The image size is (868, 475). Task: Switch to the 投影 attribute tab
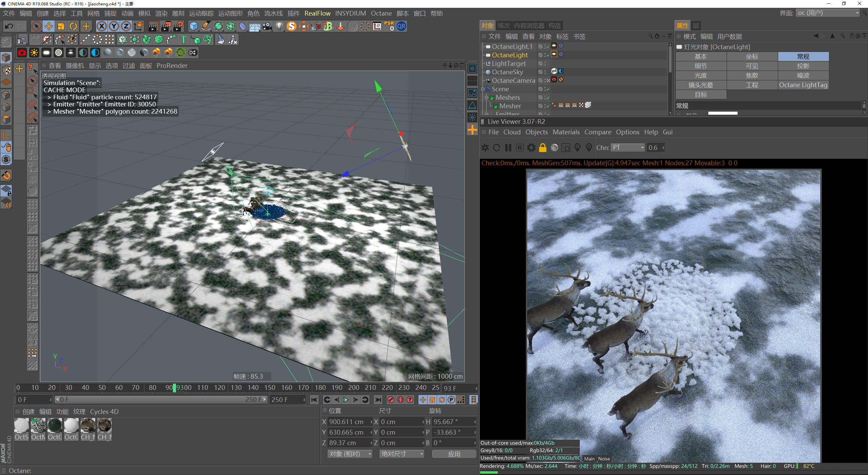pyautogui.click(x=803, y=66)
